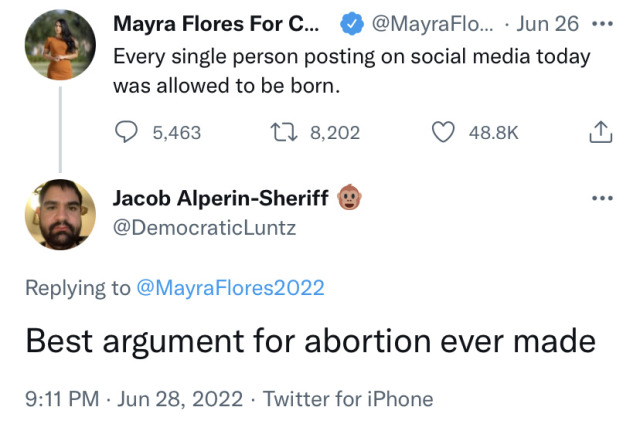Like the tweet with the heart icon

(443, 132)
